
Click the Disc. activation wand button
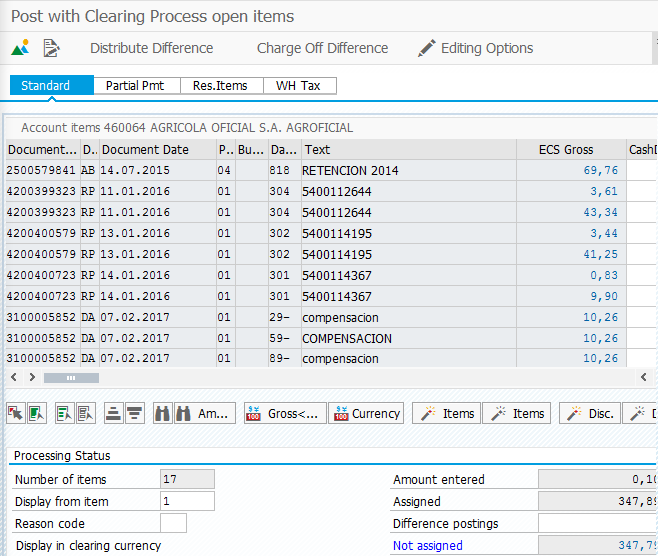coord(588,413)
